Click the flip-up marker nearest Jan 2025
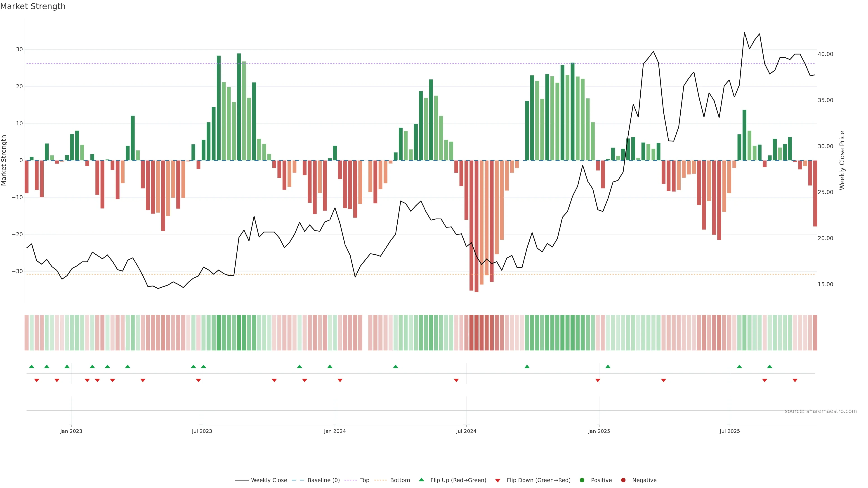Screen dimensions: 868x488 tap(608, 366)
